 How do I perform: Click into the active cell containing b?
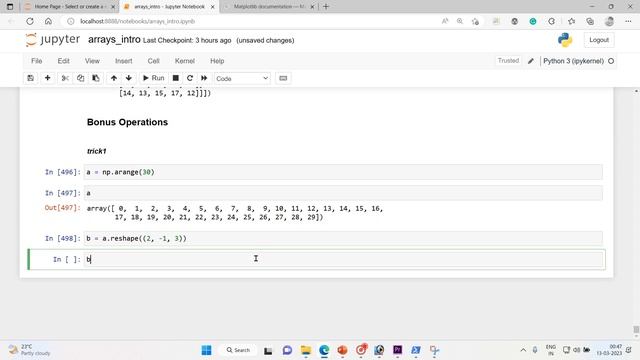pyautogui.click(x=343, y=259)
